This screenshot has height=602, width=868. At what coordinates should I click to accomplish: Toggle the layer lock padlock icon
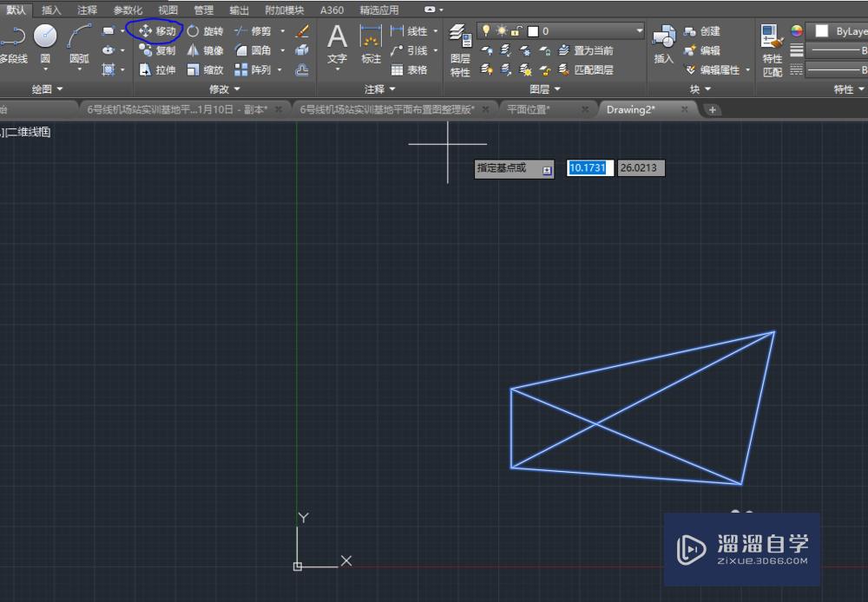point(516,30)
